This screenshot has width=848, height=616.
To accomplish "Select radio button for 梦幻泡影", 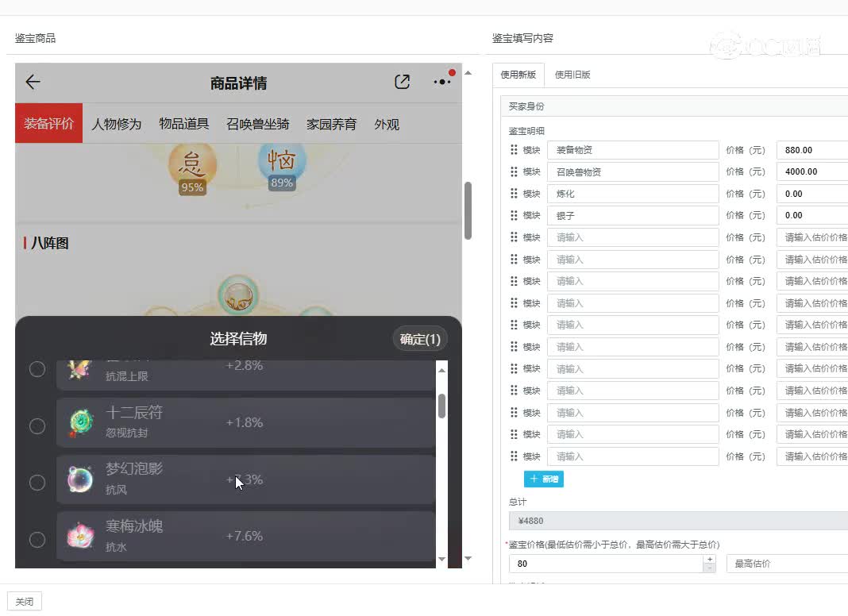I will tap(37, 483).
